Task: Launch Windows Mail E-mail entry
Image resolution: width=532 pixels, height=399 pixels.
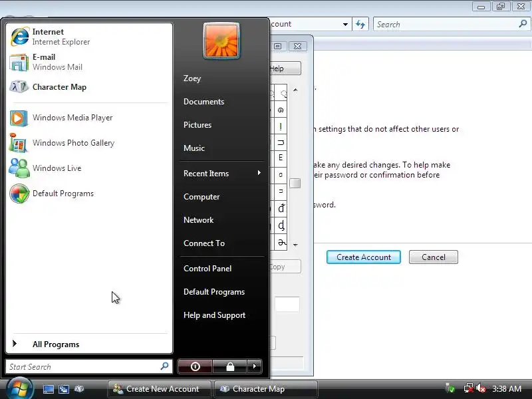Action: [x=89, y=62]
